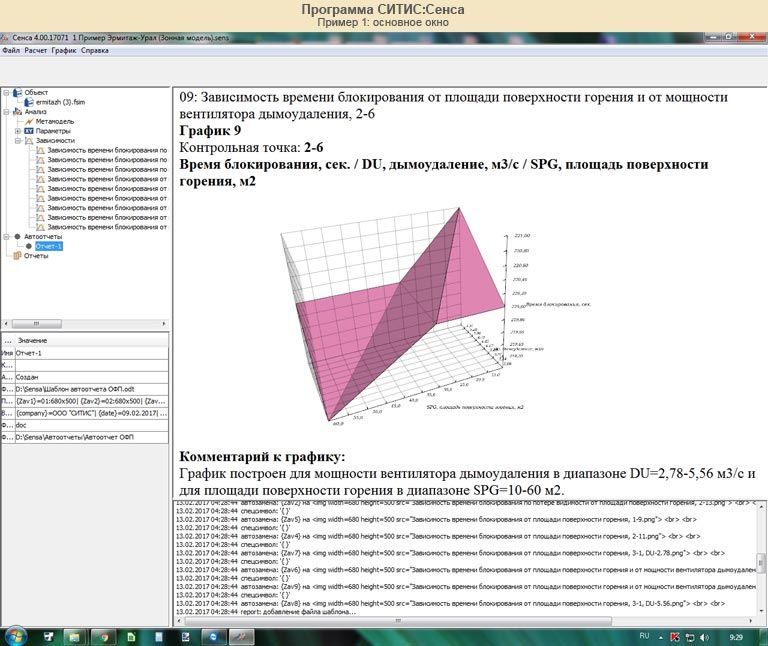The image size is (768, 646).
Task: Open the Расчет menu
Action: (x=35, y=49)
